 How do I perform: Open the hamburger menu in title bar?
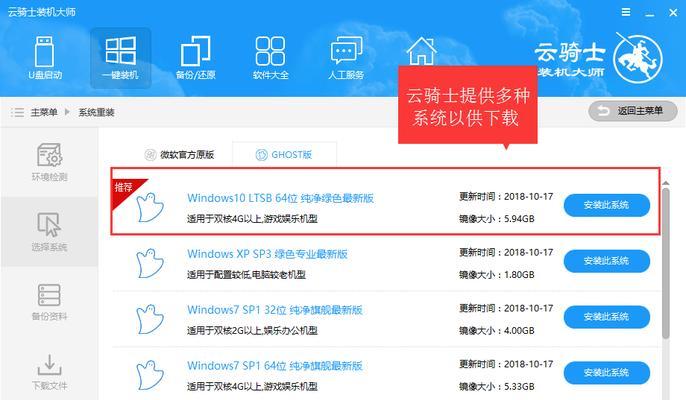[x=626, y=12]
